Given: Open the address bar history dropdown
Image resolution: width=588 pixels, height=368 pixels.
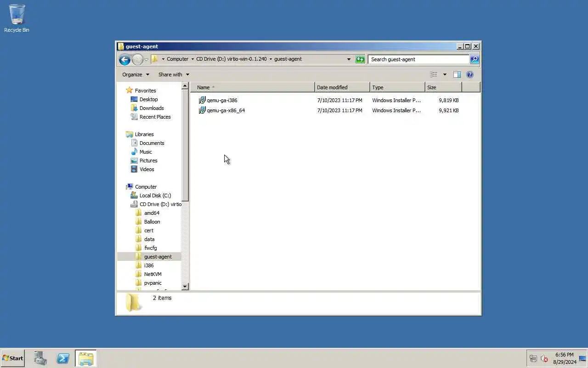Looking at the screenshot, I should pyautogui.click(x=349, y=59).
